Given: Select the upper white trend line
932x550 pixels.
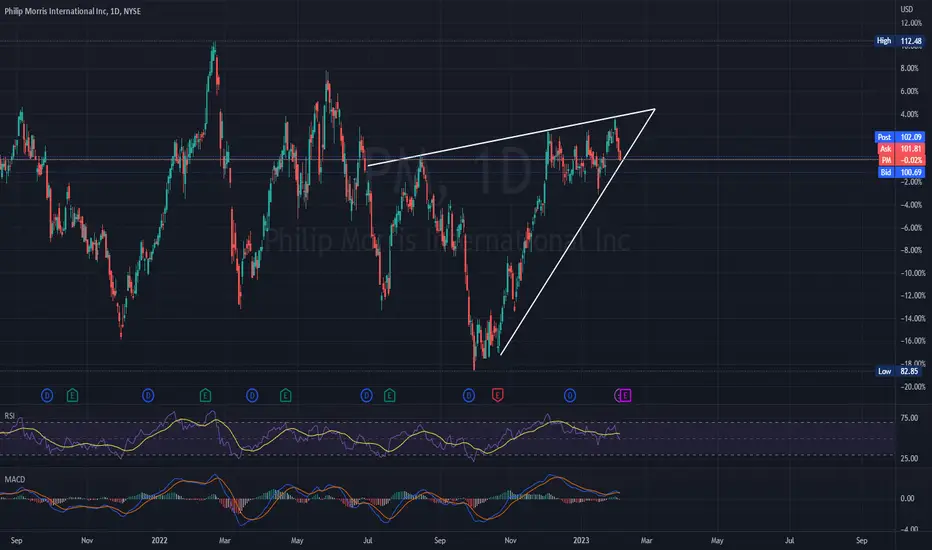Looking at the screenshot, I should pos(511,137).
